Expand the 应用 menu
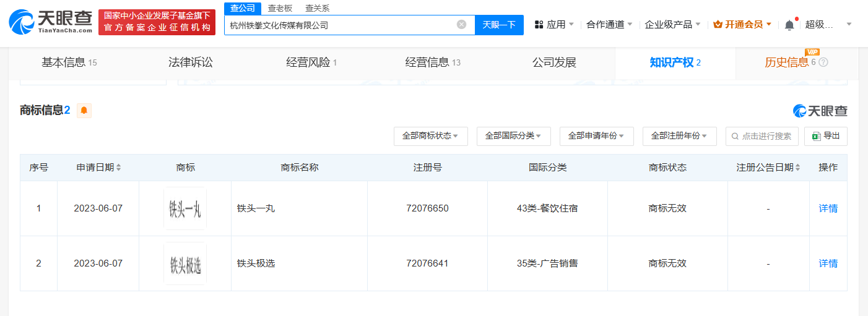868x316 pixels. click(x=554, y=25)
